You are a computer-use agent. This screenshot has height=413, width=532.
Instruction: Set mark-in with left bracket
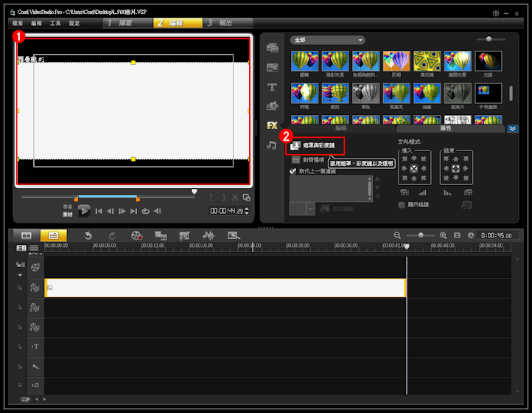pos(211,198)
